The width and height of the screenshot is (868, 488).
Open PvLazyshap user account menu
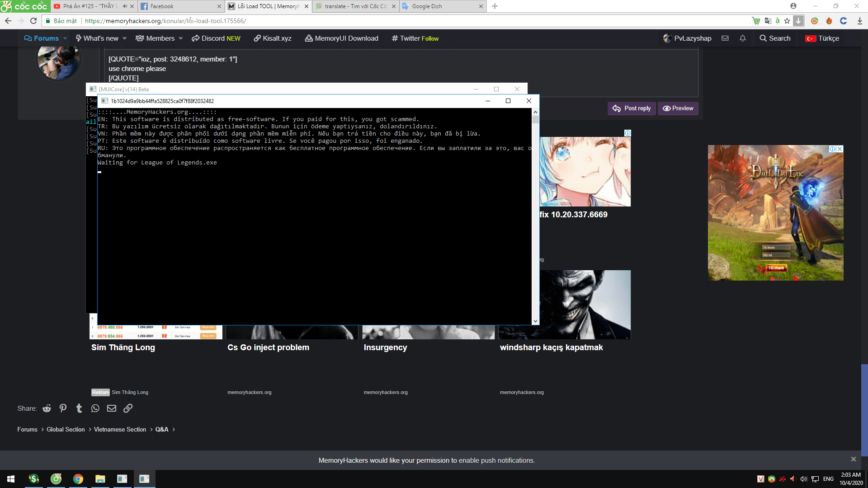pos(687,38)
